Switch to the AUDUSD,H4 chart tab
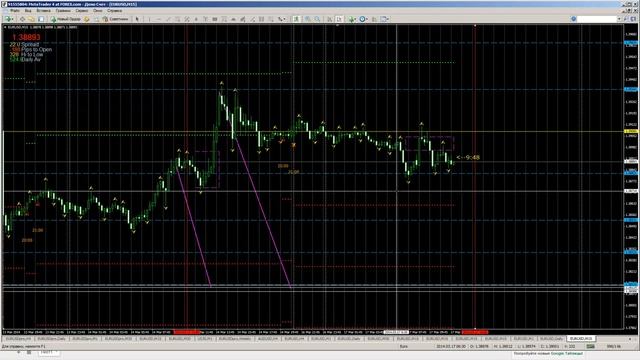Image resolution: width=640 pixels, height=360 pixels. pyautogui.click(x=267, y=339)
